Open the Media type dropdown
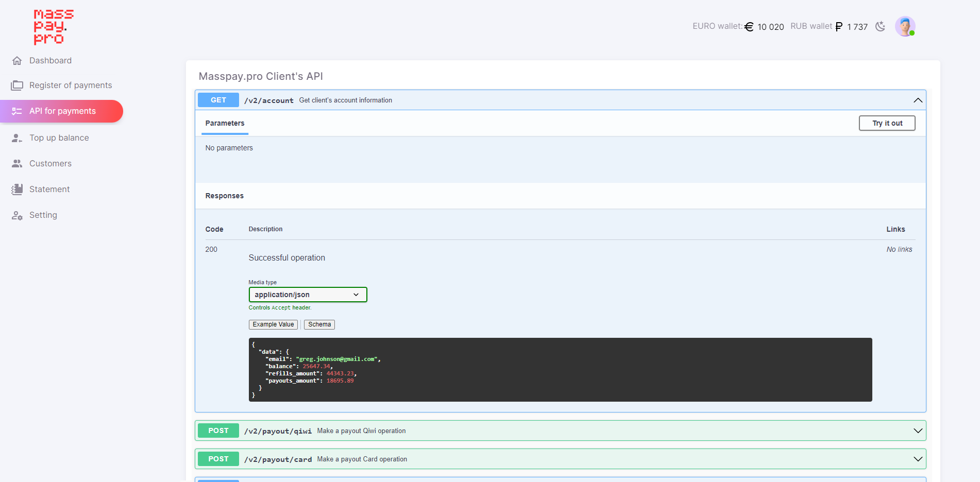 pos(308,295)
